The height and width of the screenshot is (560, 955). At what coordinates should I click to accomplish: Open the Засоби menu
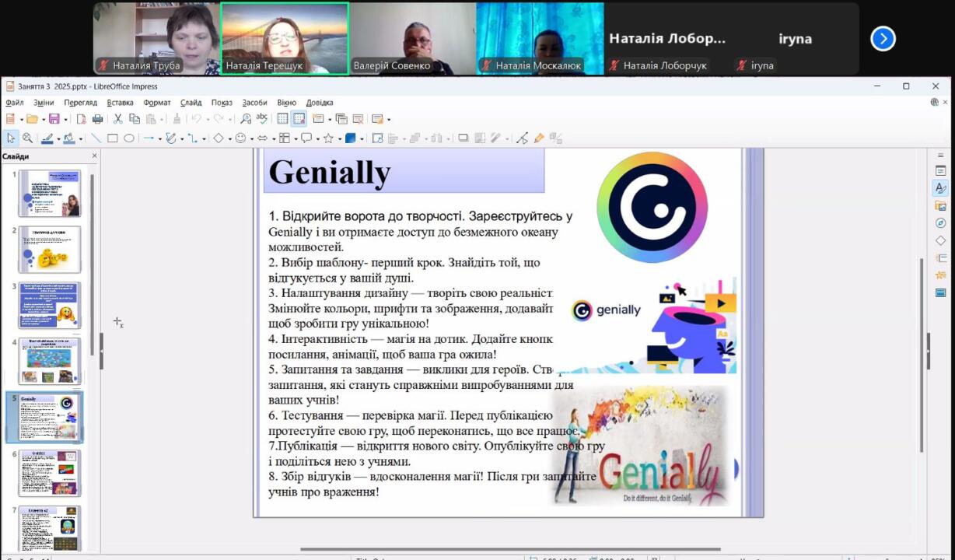tap(254, 103)
